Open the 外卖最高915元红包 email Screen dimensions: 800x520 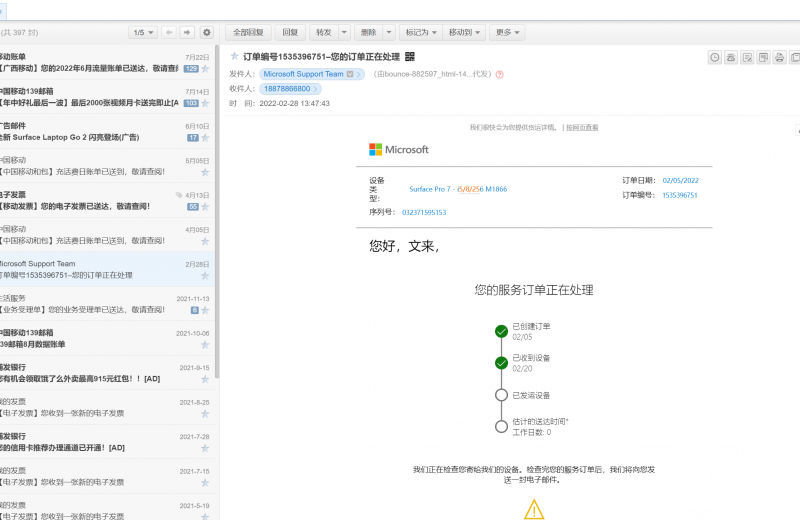[x=106, y=373]
